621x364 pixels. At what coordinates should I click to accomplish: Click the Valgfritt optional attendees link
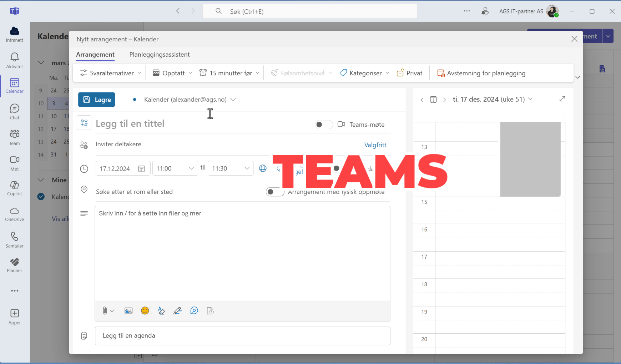pyautogui.click(x=375, y=145)
